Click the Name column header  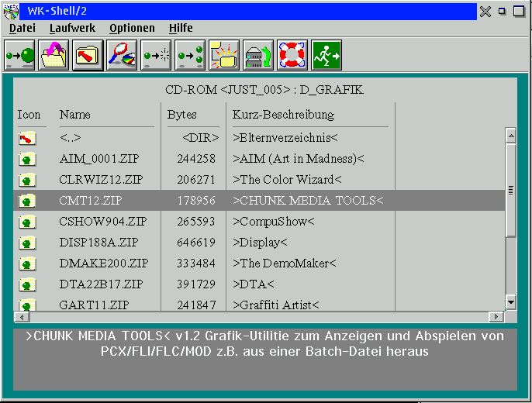point(74,115)
